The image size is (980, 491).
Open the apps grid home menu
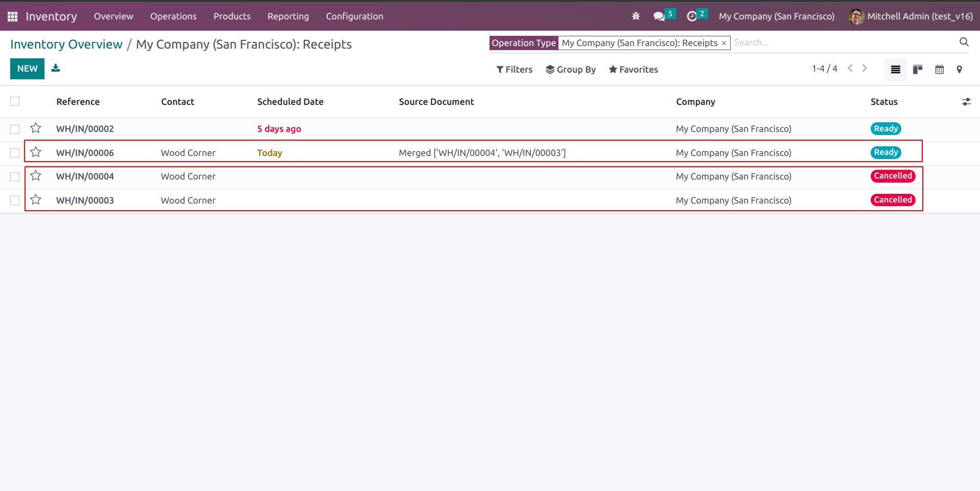pyautogui.click(x=13, y=16)
